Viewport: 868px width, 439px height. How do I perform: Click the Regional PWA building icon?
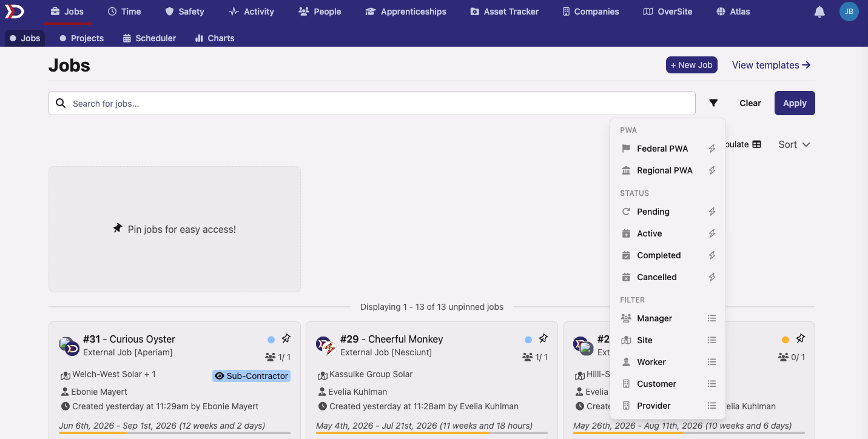626,170
